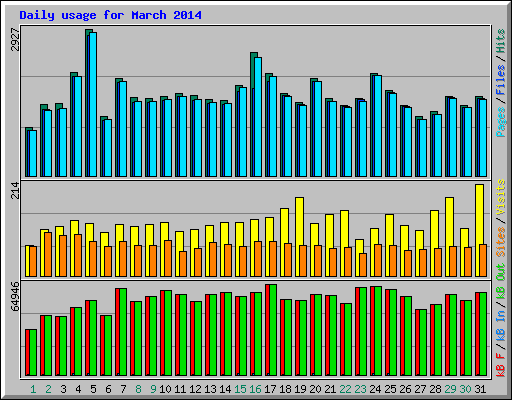The image size is (512, 400).
Task: Click day 26 on the x-axis
Action: (x=405, y=389)
